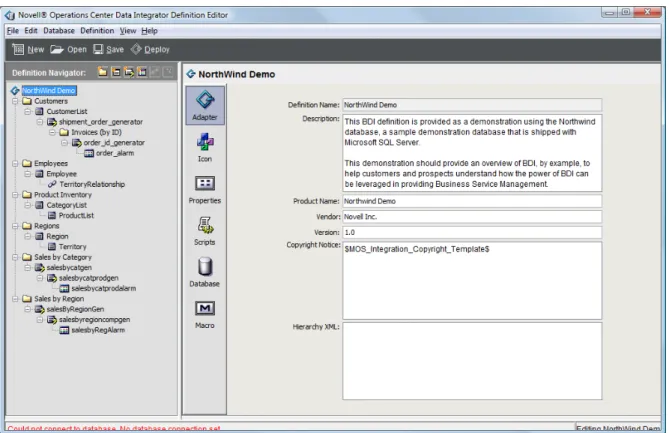Click new element table icon in Navigator header
This screenshot has height=433, width=669.
[x=116, y=72]
